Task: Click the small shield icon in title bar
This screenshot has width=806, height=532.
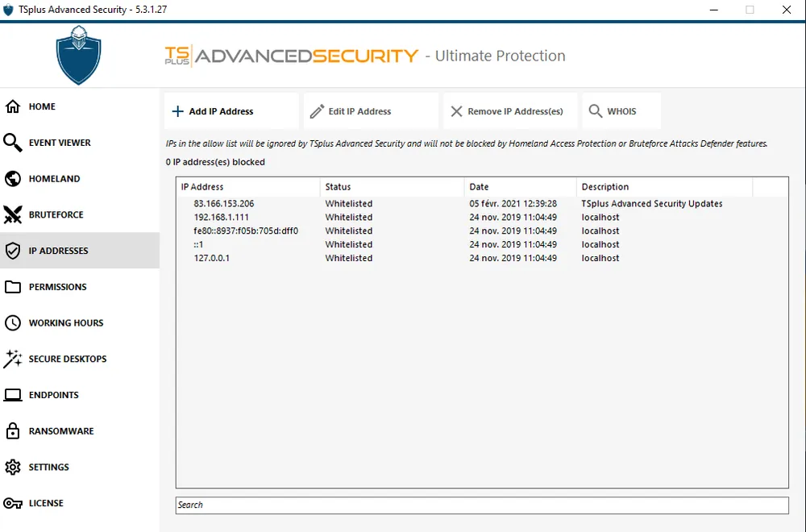Action: pos(8,10)
